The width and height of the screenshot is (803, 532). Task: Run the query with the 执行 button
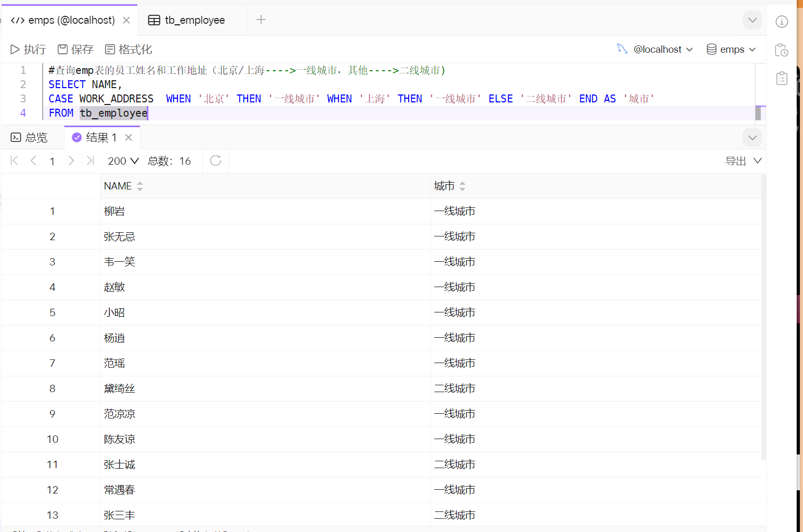point(29,50)
